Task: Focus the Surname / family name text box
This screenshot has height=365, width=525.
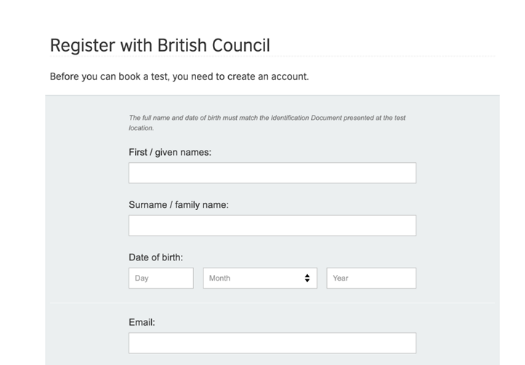Action: pos(272,225)
